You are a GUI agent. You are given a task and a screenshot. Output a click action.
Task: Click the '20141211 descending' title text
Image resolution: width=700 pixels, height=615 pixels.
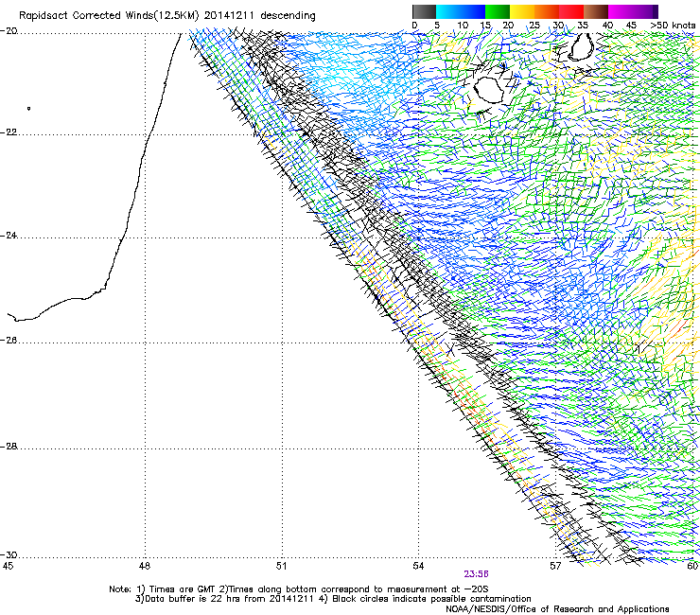260,16
